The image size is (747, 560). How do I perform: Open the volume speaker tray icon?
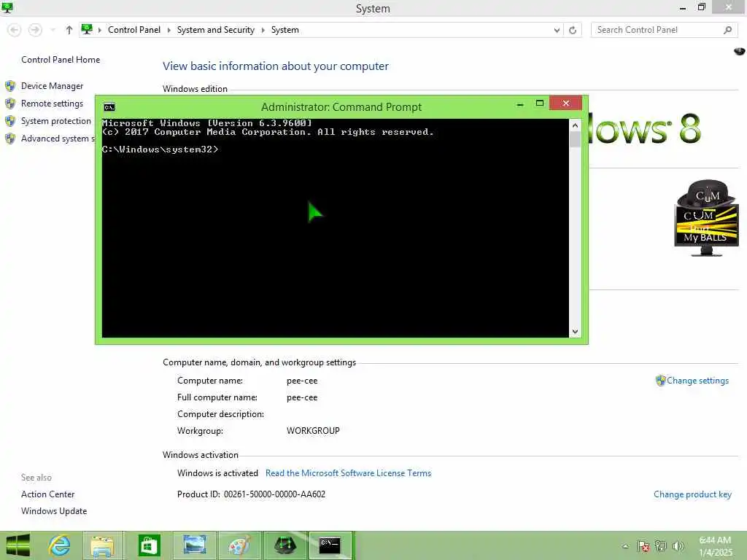coord(678,546)
